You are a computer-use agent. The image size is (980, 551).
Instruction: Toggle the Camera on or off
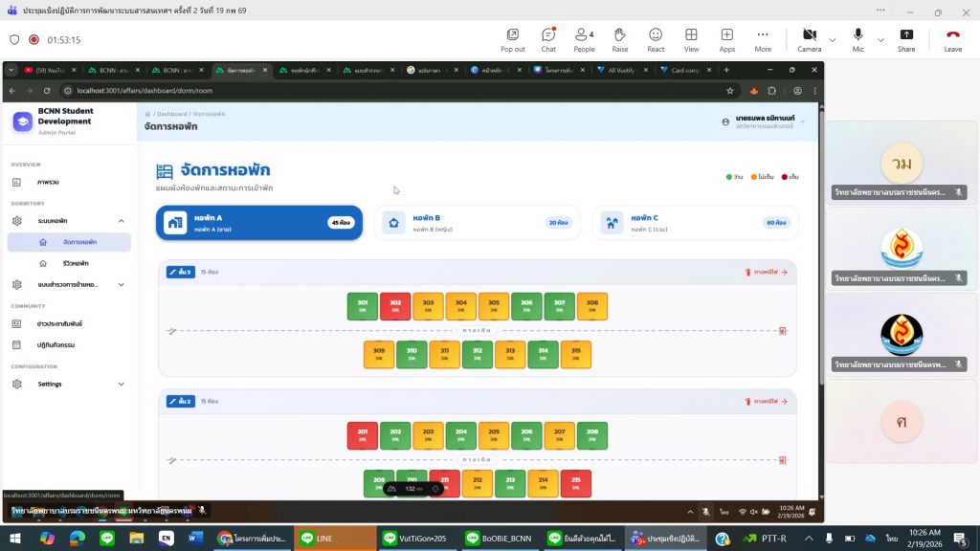coord(809,39)
